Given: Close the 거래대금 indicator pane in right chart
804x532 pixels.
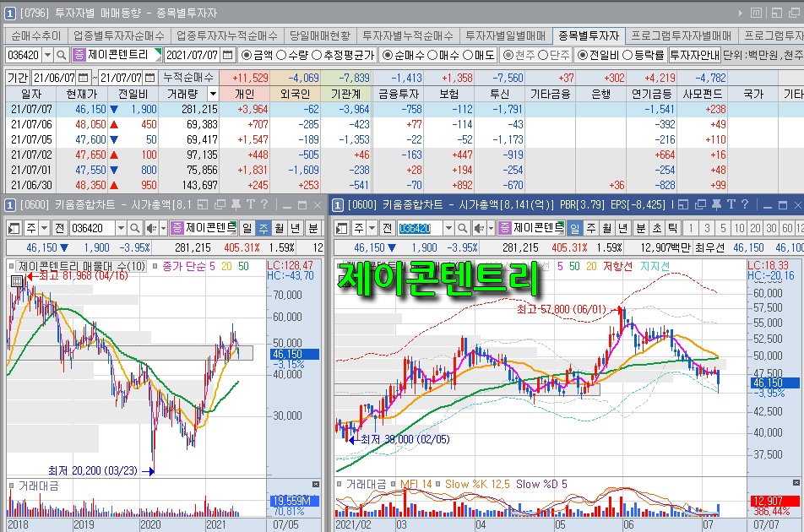Looking at the screenshot, I should [796, 483].
